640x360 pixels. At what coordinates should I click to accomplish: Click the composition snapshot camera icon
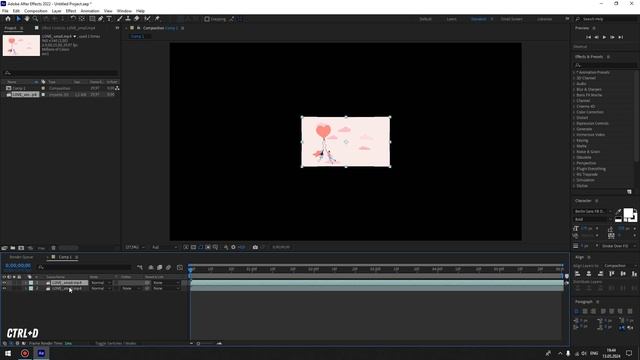(x=255, y=247)
